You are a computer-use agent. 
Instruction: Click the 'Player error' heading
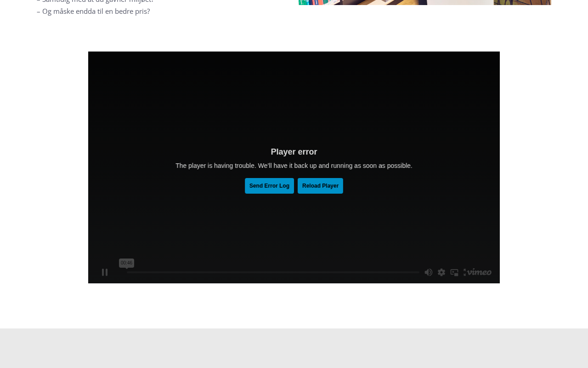click(x=294, y=152)
